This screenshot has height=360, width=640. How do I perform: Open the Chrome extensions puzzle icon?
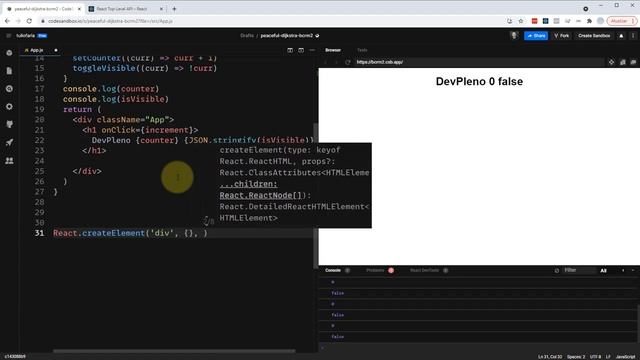coord(589,21)
